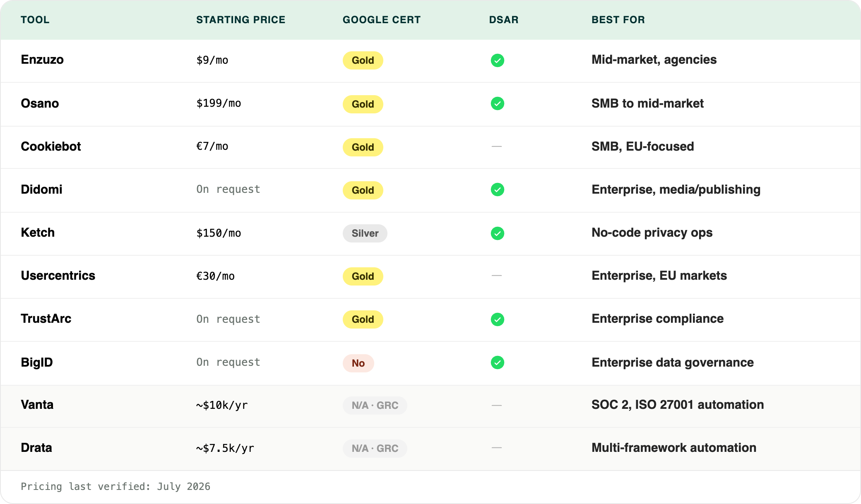
Task: Click the DSAR dash in Vanta row
Action: (x=497, y=406)
